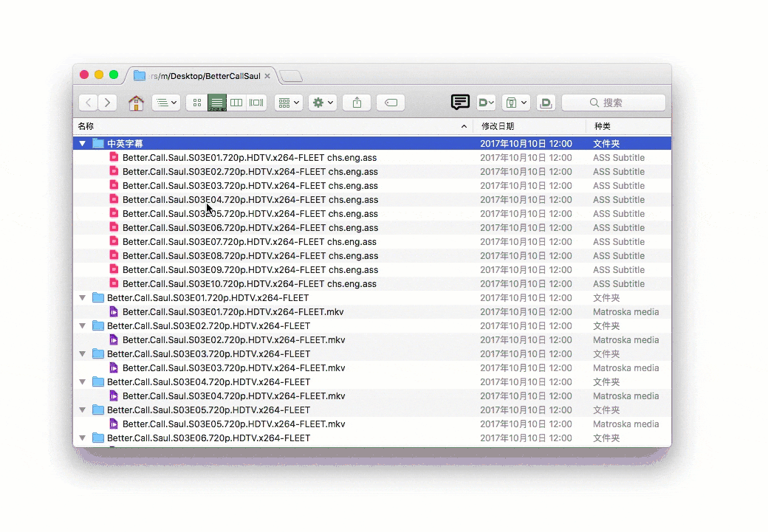Select the S03E02 chs.eng.ass file icon
The image size is (768, 532).
(x=114, y=170)
